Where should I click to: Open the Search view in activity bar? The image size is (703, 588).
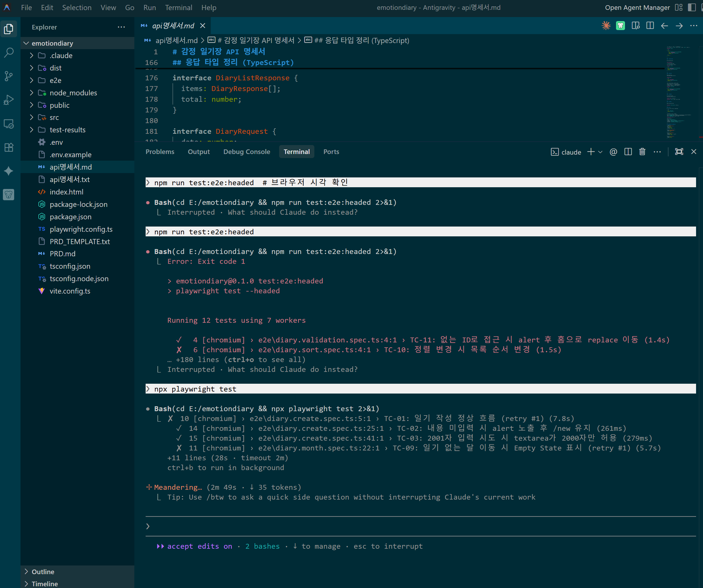coord(9,52)
